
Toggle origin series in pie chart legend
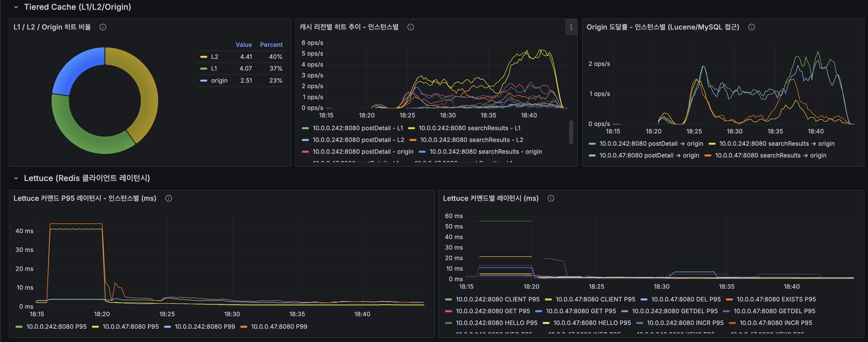coord(219,81)
